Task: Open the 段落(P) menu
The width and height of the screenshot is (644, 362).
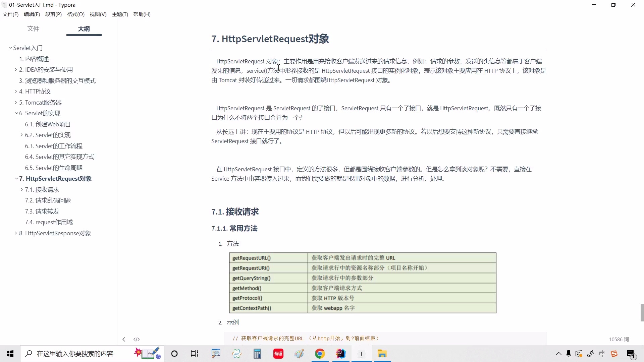Action: [53, 14]
